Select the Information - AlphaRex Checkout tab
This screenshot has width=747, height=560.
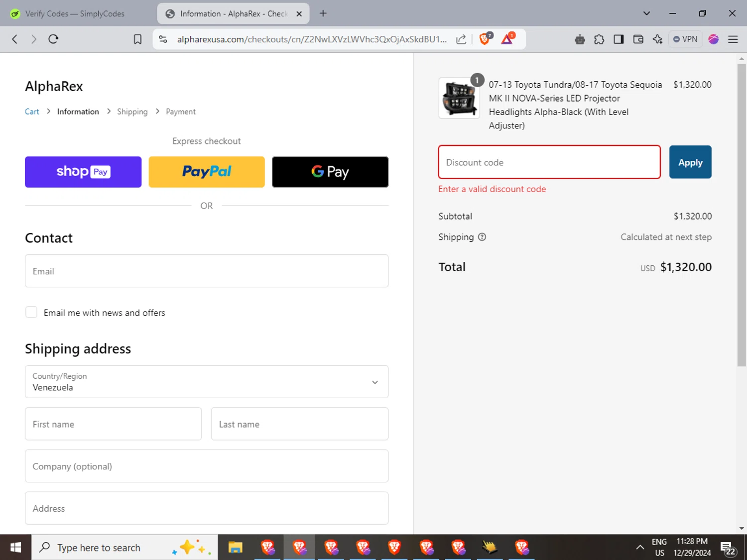coord(233,14)
